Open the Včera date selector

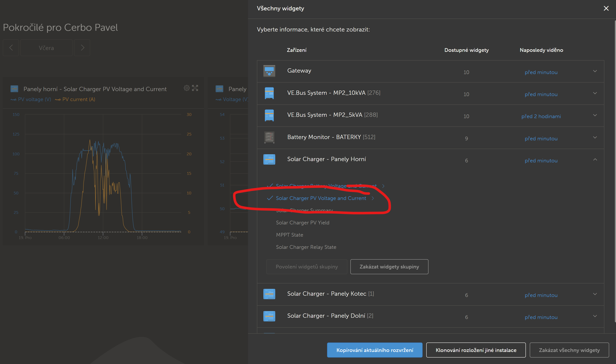coord(46,48)
